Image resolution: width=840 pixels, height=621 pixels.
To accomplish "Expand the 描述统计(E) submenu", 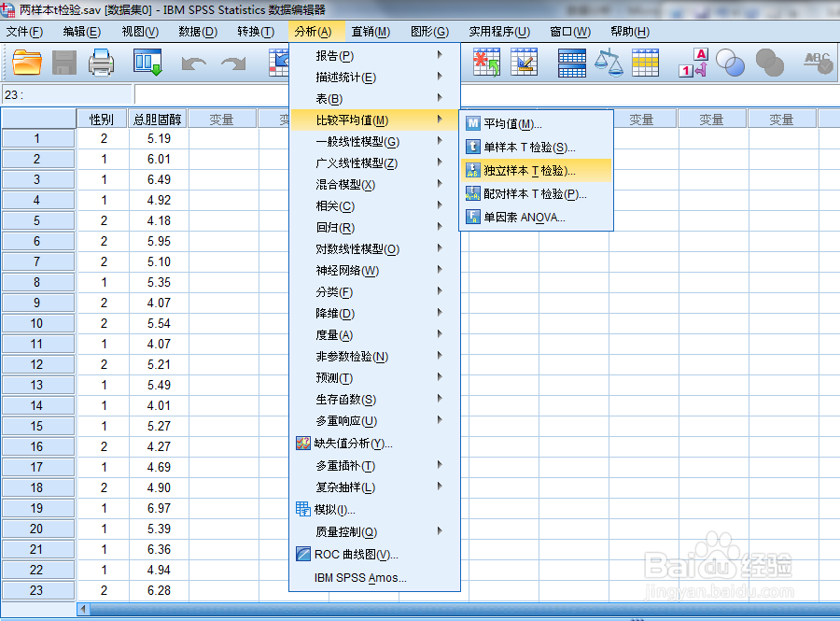I will tap(375, 78).
